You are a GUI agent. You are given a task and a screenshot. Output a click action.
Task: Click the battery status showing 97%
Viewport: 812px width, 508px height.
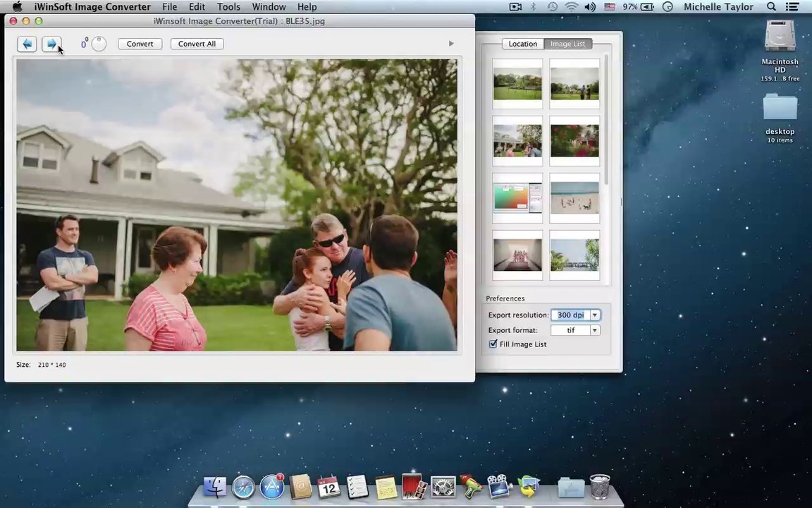coord(637,7)
